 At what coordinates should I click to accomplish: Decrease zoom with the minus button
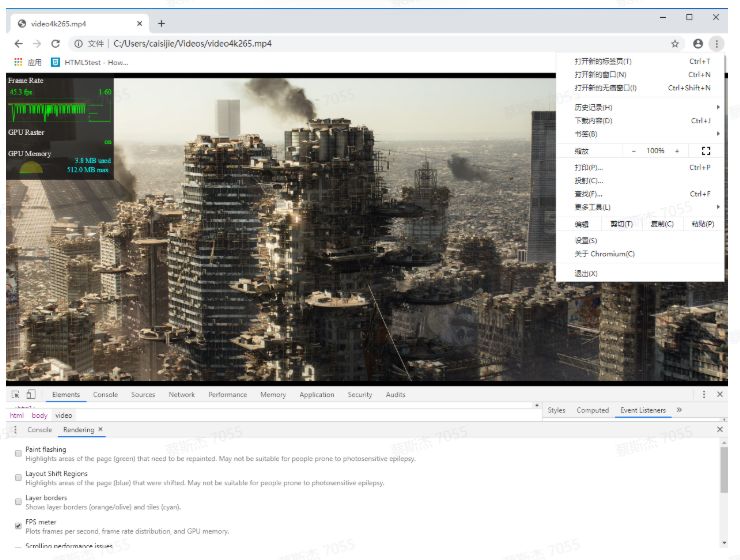634,151
